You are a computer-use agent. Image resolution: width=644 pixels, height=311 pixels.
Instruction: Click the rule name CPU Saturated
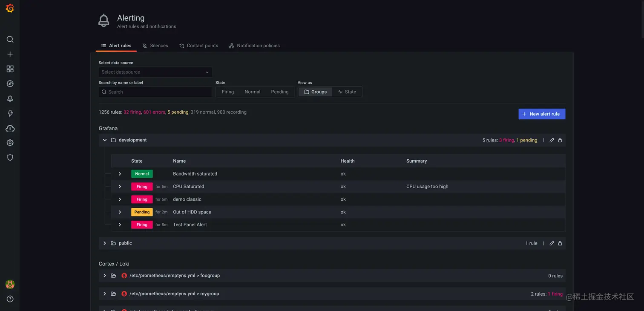pyautogui.click(x=188, y=187)
